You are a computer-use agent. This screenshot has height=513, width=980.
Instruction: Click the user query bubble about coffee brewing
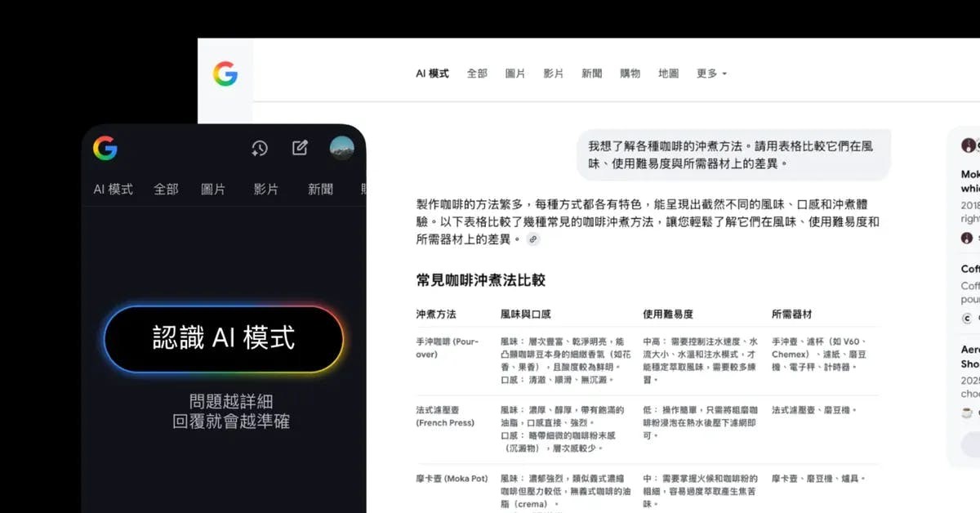[734, 154]
